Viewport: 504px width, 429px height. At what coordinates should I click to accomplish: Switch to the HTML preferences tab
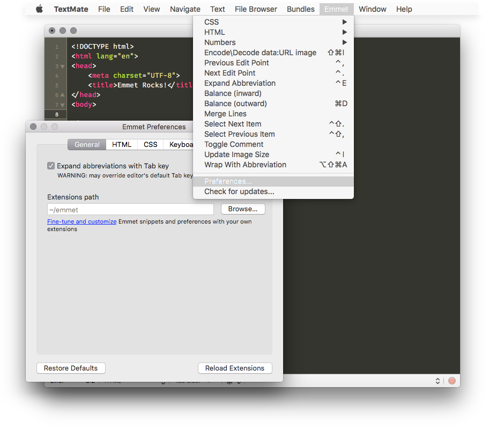[122, 145]
